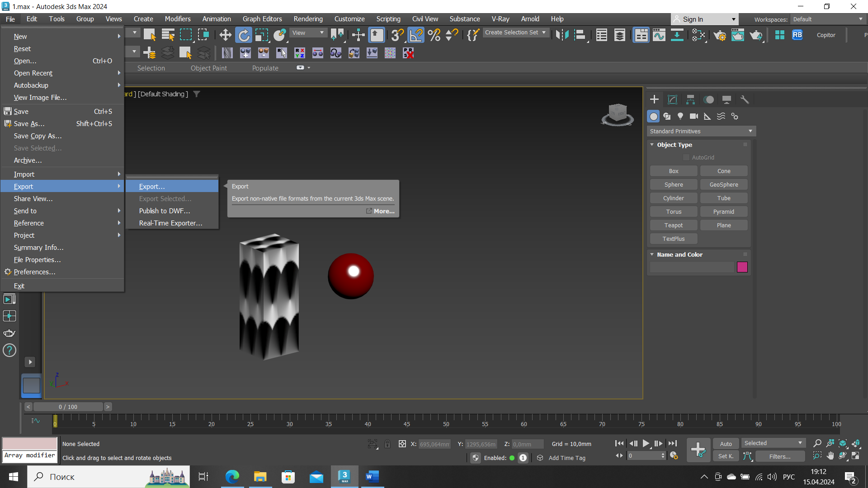Screen dimensions: 868x488
Task: Open the Standard Primitives dropdown
Action: tap(701, 131)
